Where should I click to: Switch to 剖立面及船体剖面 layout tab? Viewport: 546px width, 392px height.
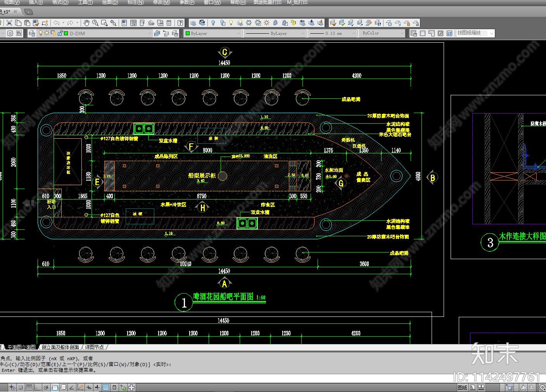click(60, 347)
